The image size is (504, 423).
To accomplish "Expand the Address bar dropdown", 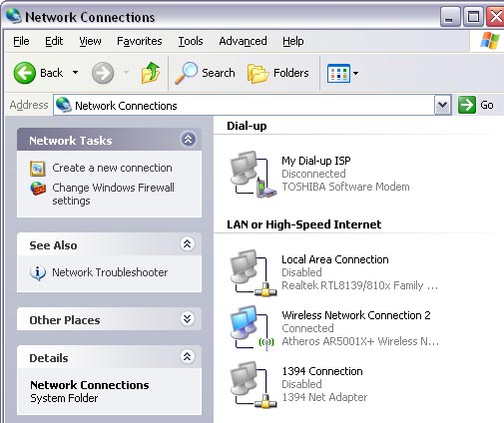I will pos(443,105).
